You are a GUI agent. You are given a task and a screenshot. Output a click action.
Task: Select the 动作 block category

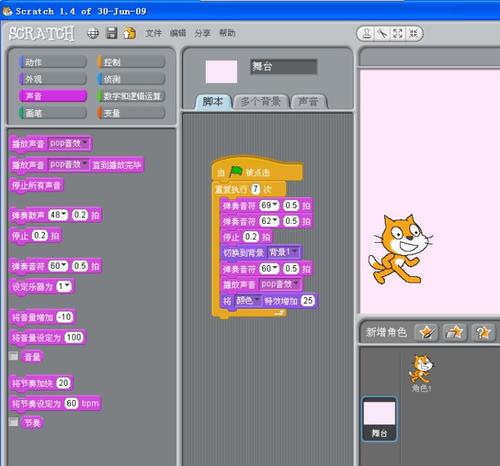click(53, 62)
